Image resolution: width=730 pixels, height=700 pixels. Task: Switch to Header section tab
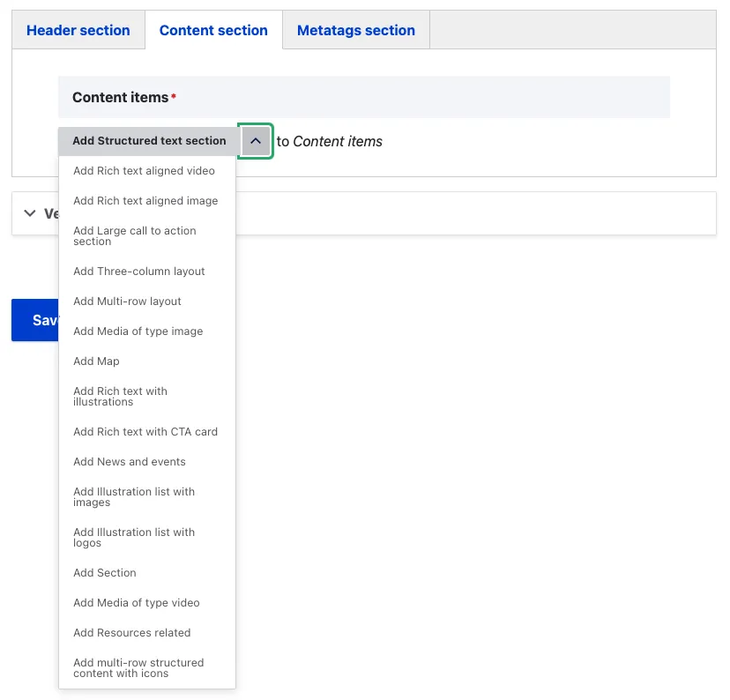78,31
